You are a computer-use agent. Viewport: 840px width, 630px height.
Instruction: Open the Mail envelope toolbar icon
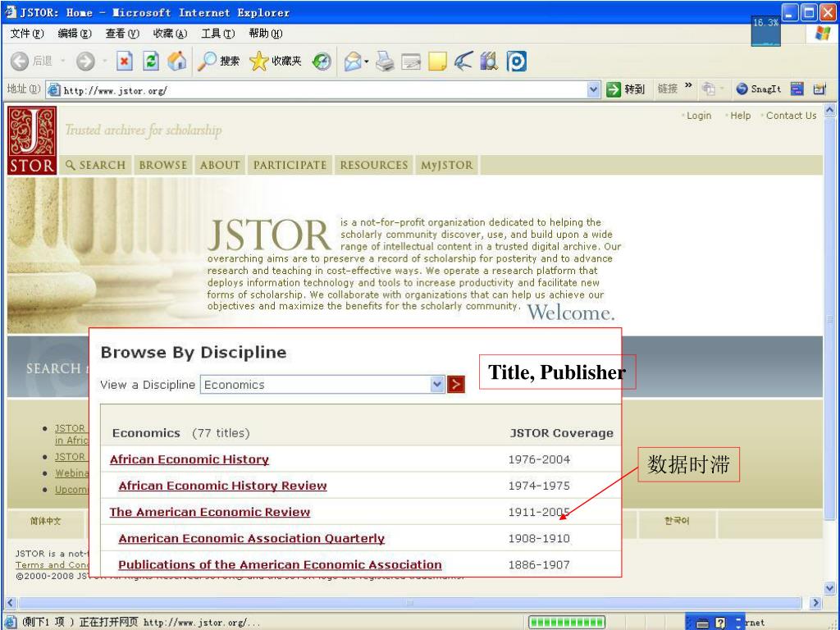[x=353, y=62]
